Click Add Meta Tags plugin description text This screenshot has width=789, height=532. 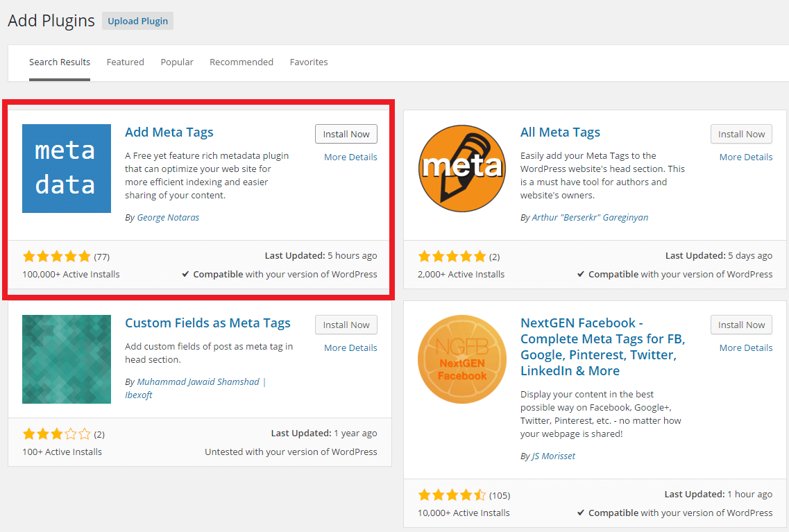(207, 175)
